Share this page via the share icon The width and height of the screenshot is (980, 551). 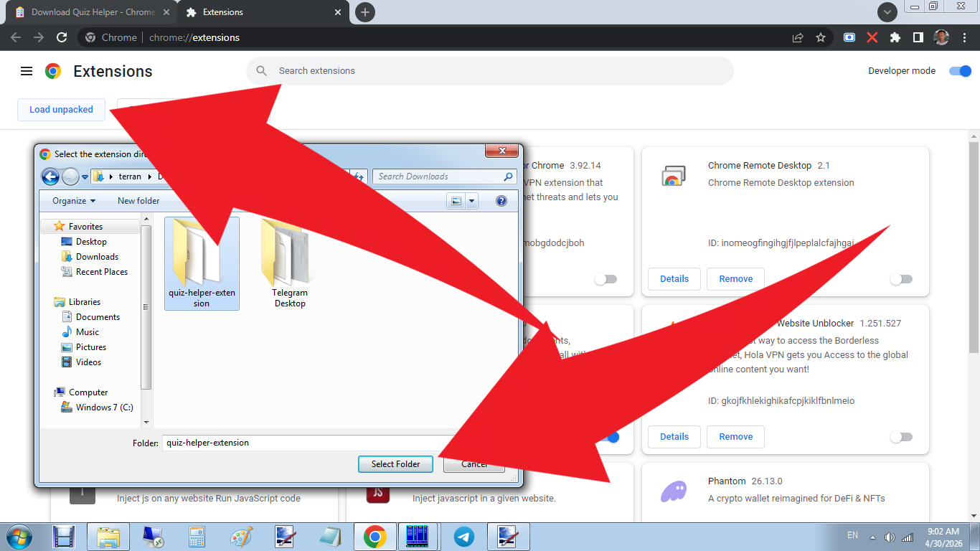(798, 37)
